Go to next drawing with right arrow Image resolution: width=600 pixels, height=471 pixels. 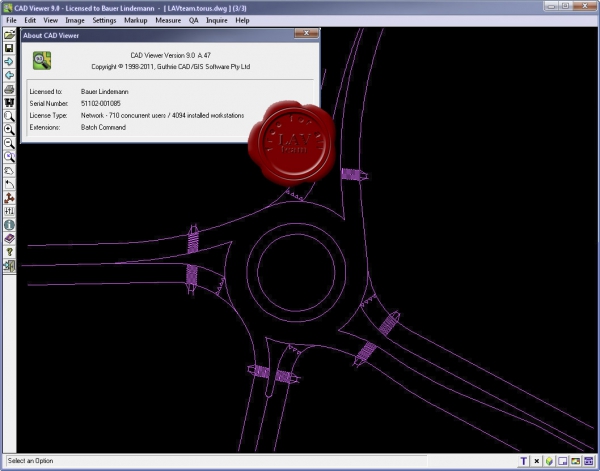pos(9,62)
